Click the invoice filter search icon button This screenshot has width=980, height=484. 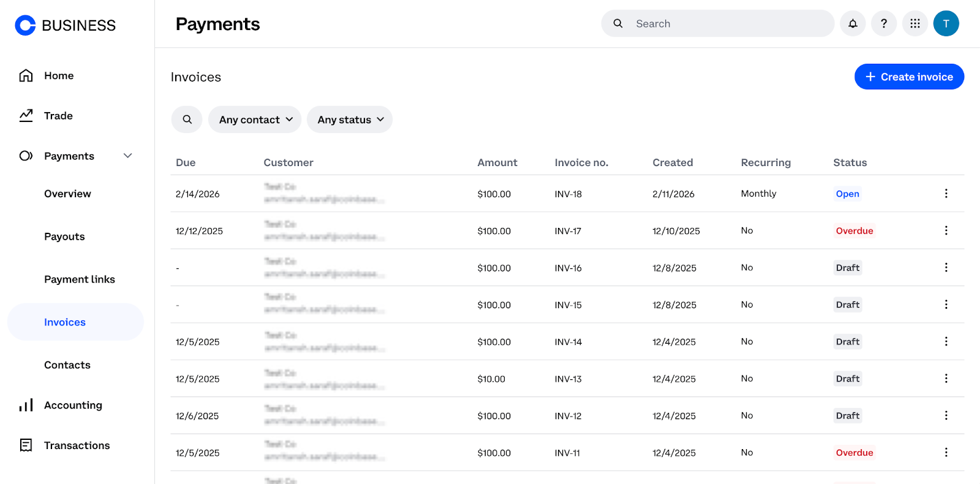pos(187,119)
